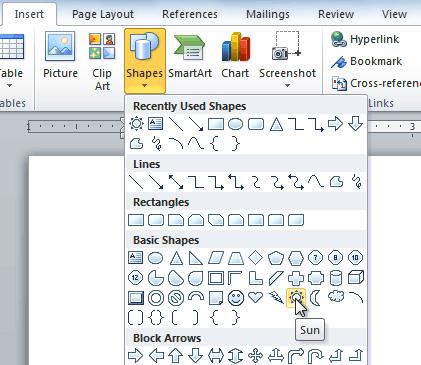Choose the Smiley Face shape
Image resolution: width=421 pixels, height=365 pixels.
pyautogui.click(x=236, y=298)
